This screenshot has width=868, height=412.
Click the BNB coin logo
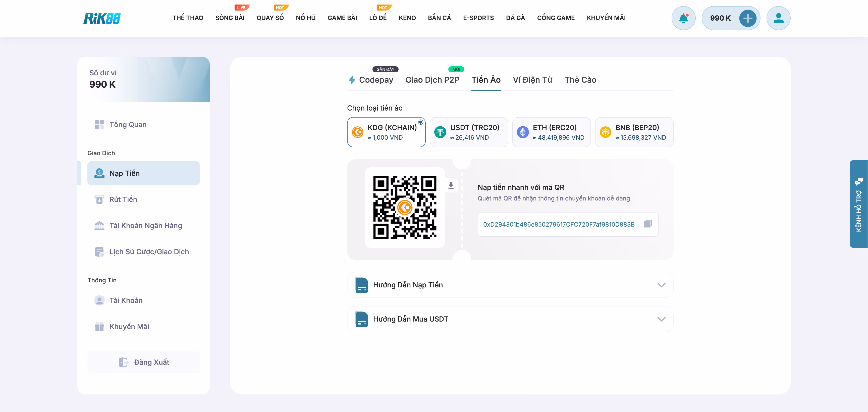(605, 132)
